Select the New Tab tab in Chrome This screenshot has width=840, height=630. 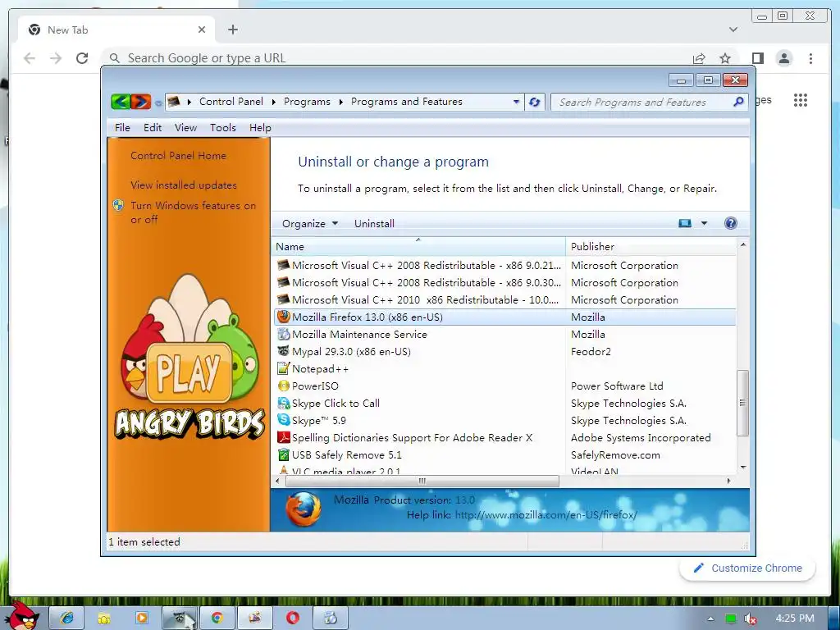point(116,30)
